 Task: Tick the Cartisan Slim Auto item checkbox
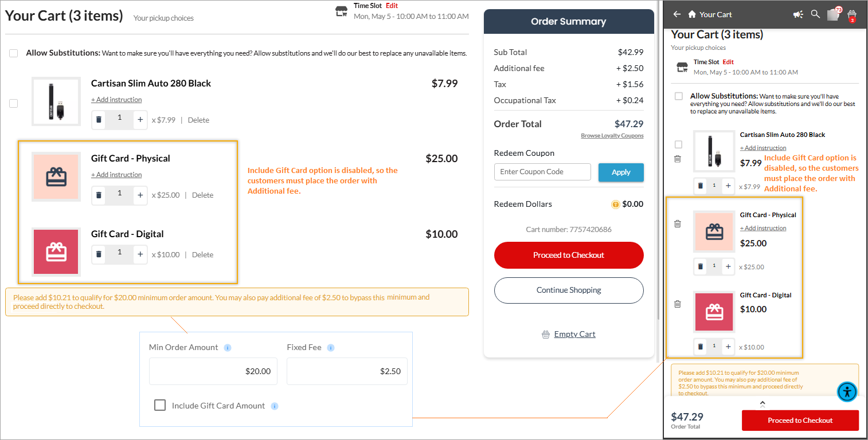click(13, 104)
